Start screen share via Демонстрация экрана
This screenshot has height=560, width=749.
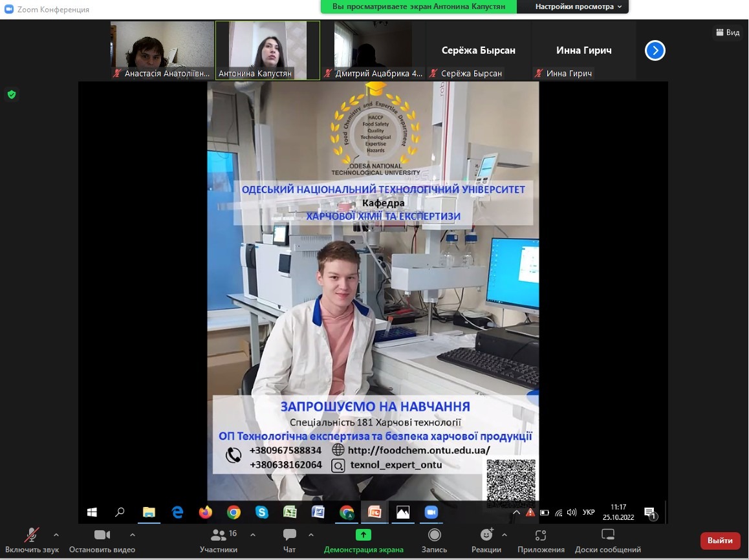click(x=364, y=541)
